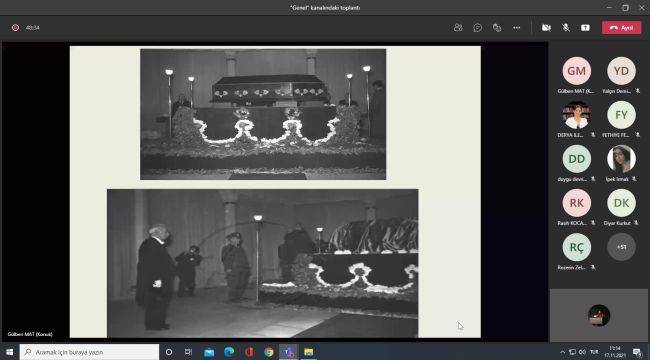Click the self-view video thumbnail
Screen dimensions: 650x360
599,315
